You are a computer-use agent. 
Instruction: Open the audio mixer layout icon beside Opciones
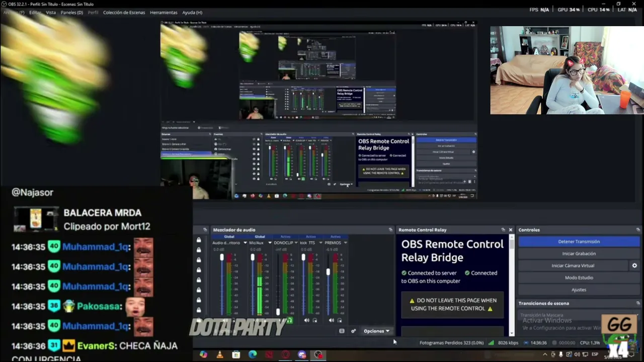click(342, 331)
